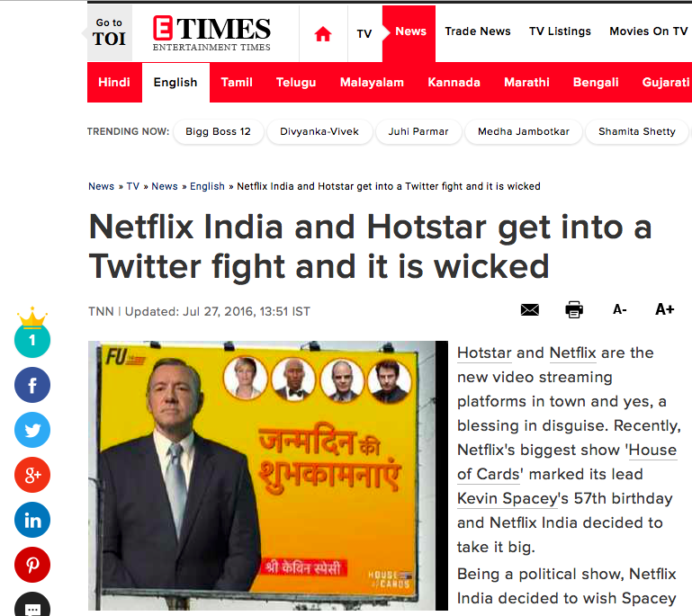Viewport: 692px width, 616px height.
Task: Switch to the Malayalam language tab
Action: click(x=372, y=83)
